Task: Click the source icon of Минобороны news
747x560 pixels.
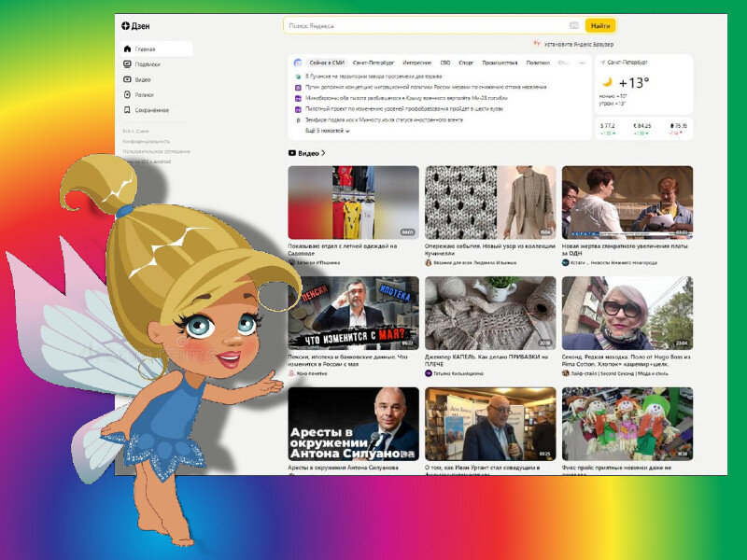Action: coord(298,98)
